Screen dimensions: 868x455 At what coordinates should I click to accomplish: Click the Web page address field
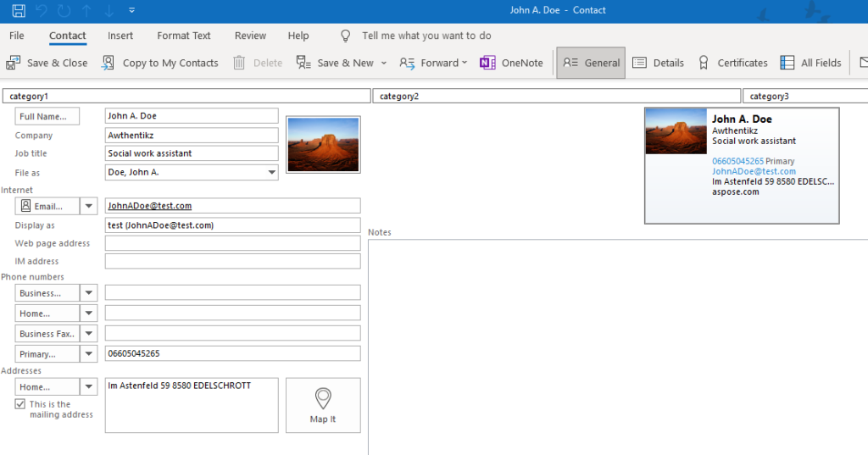click(232, 244)
